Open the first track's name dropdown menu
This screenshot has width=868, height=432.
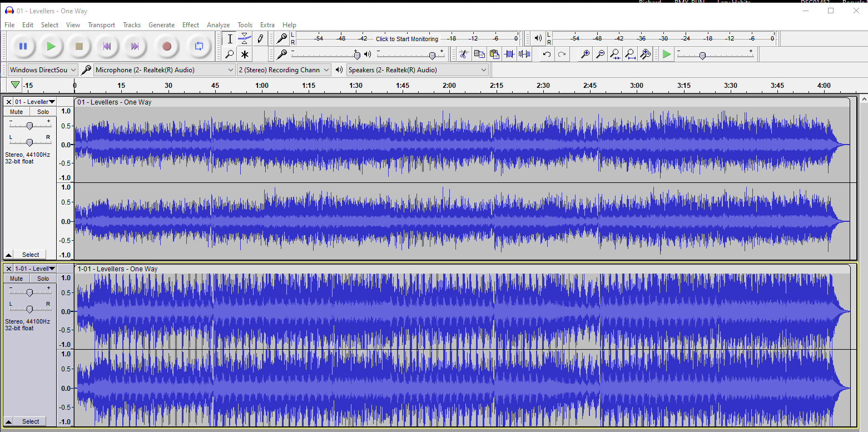click(34, 102)
